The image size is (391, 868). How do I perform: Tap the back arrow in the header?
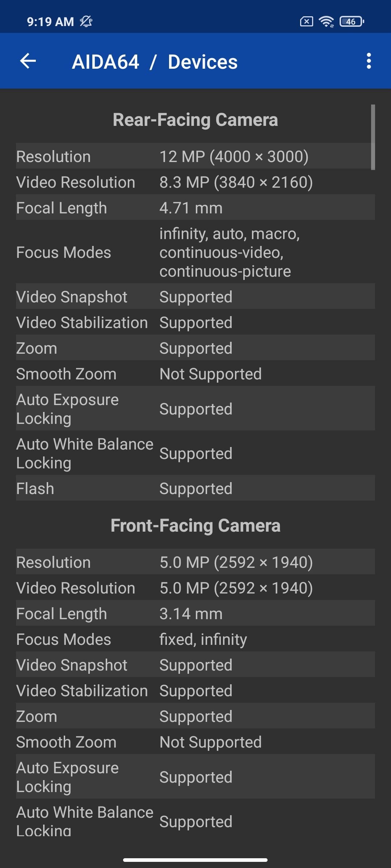28,61
